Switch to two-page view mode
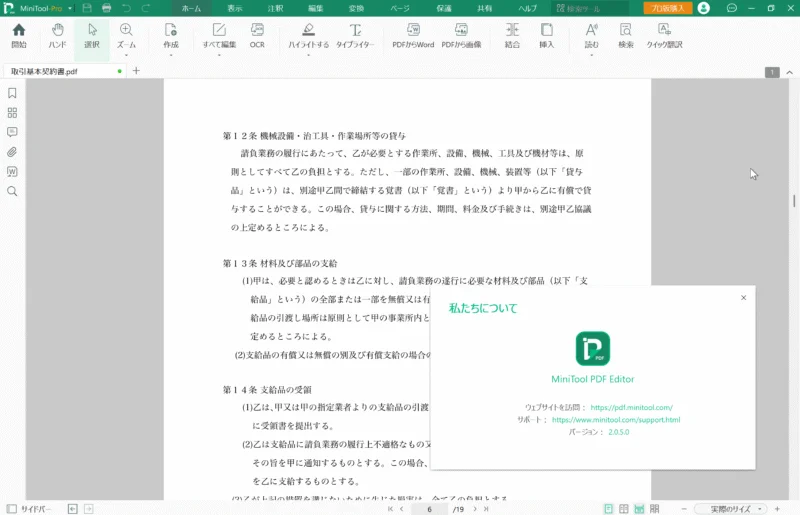 [x=623, y=509]
